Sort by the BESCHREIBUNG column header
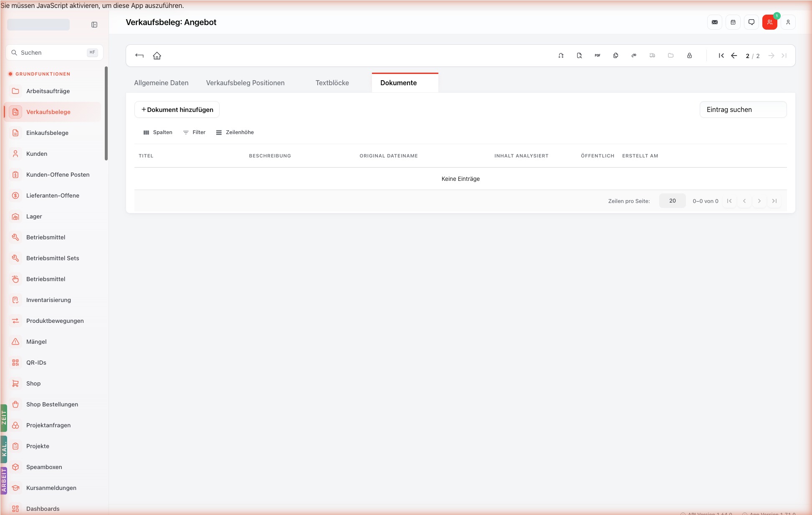812x515 pixels. tap(270, 156)
